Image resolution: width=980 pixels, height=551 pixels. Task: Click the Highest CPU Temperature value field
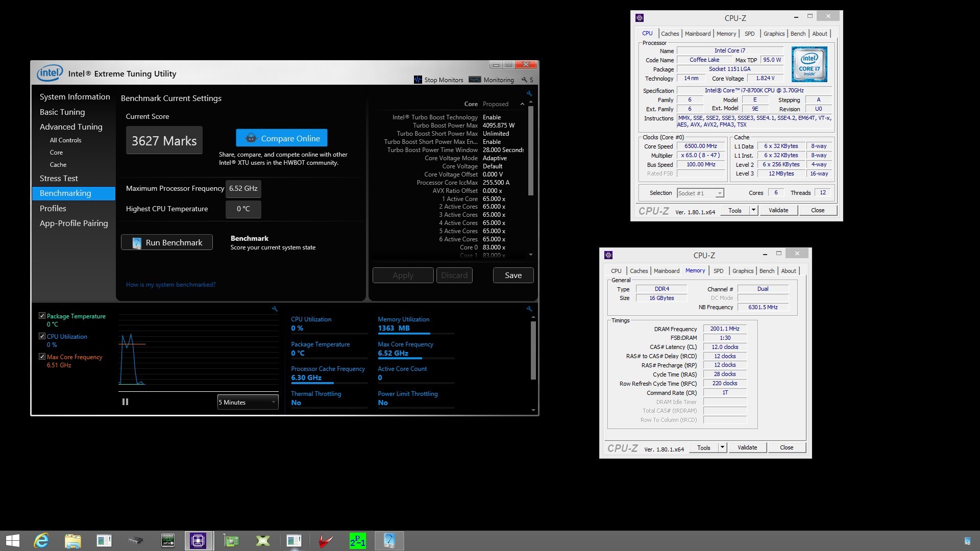(243, 209)
